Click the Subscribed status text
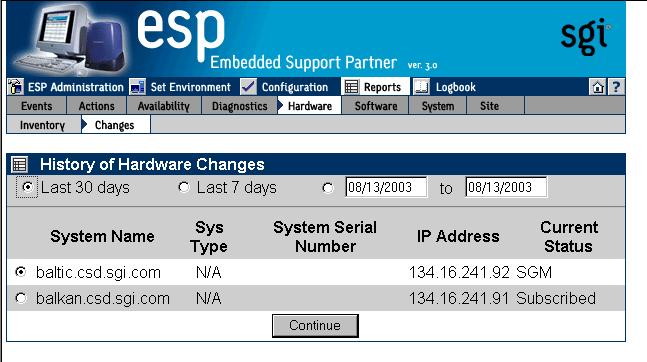The image size is (647, 362). point(556,298)
